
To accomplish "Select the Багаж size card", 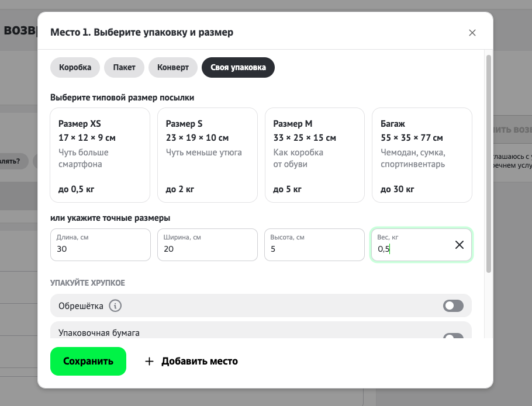I will [422, 155].
